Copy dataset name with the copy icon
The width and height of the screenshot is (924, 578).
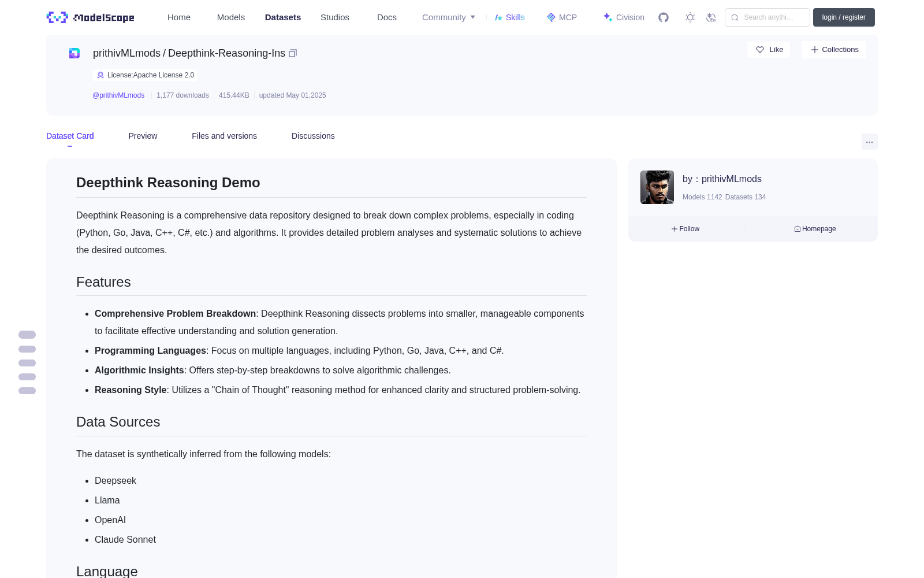293,53
